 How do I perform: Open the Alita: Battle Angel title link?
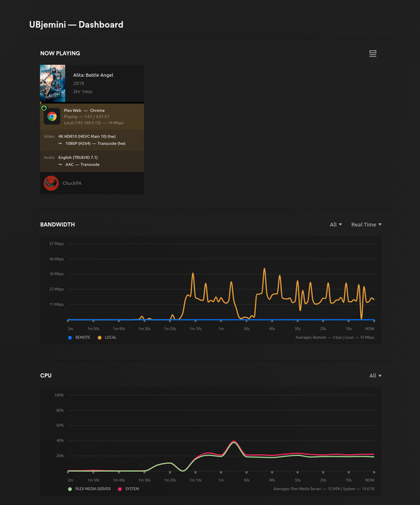(93, 75)
